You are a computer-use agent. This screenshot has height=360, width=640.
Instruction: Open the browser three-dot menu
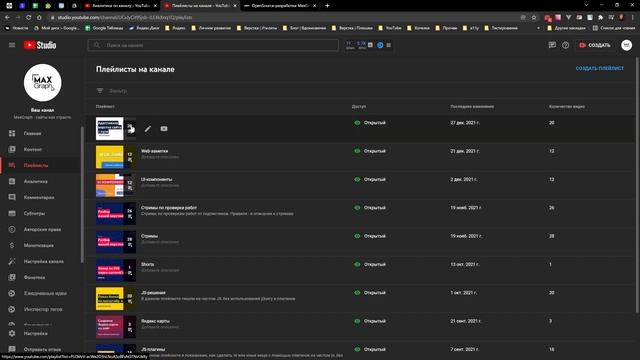click(x=633, y=18)
